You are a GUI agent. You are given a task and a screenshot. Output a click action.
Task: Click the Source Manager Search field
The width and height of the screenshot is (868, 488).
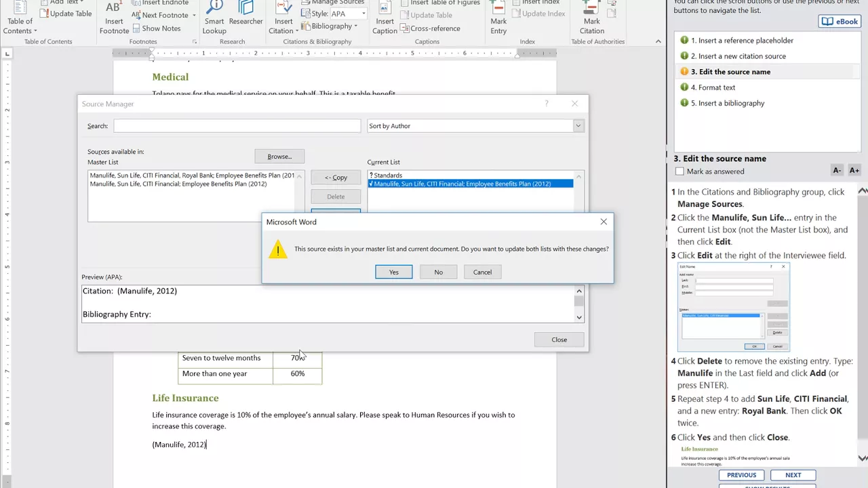coord(237,126)
